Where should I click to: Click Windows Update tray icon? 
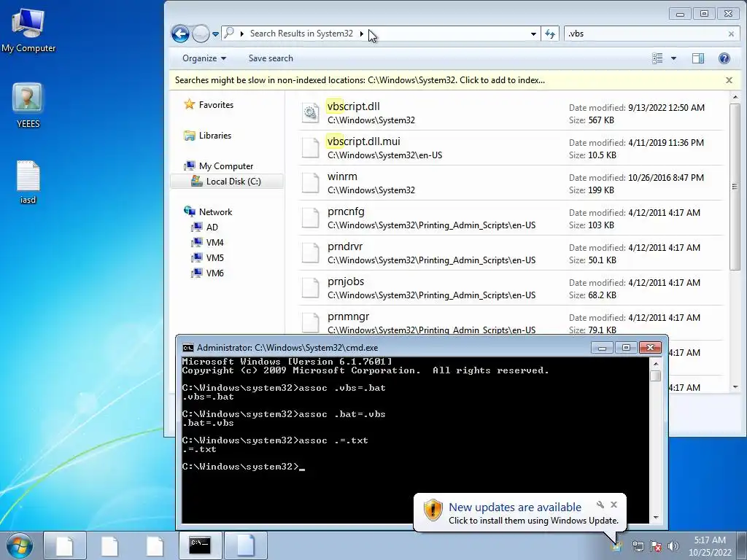tap(617, 545)
